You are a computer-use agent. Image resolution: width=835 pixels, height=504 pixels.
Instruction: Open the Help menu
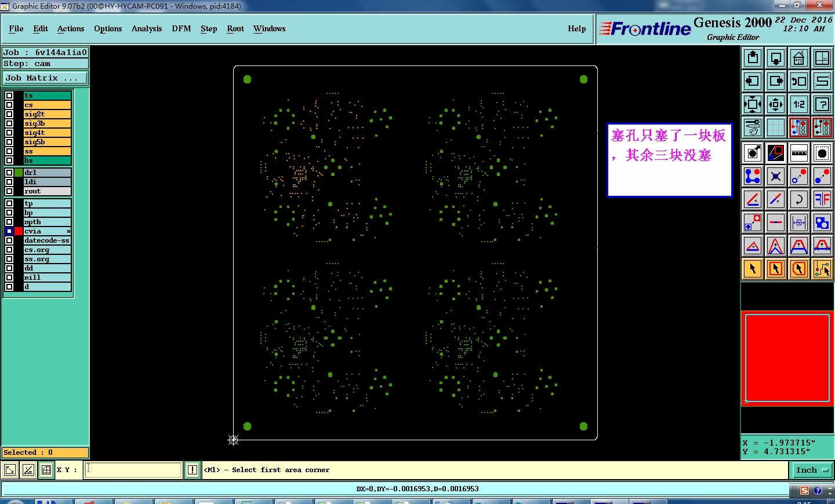click(577, 28)
